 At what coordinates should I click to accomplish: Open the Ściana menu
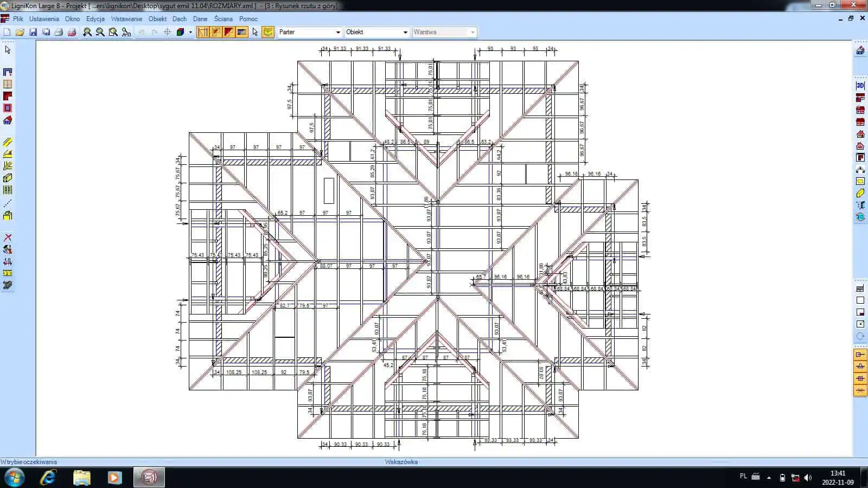click(x=223, y=19)
